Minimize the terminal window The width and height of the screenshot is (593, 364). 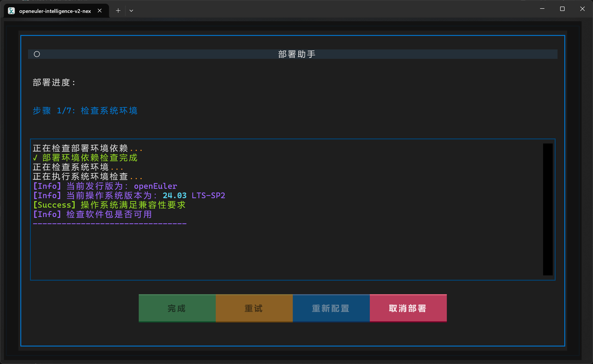click(542, 9)
